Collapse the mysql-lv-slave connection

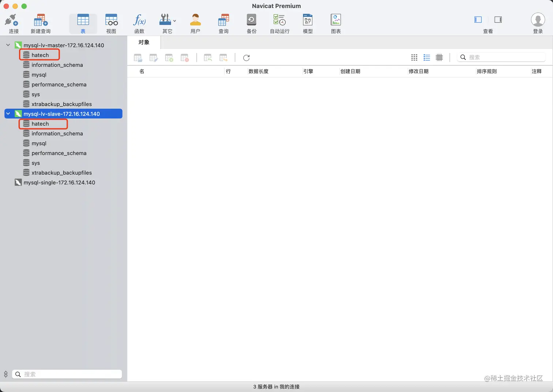8,114
